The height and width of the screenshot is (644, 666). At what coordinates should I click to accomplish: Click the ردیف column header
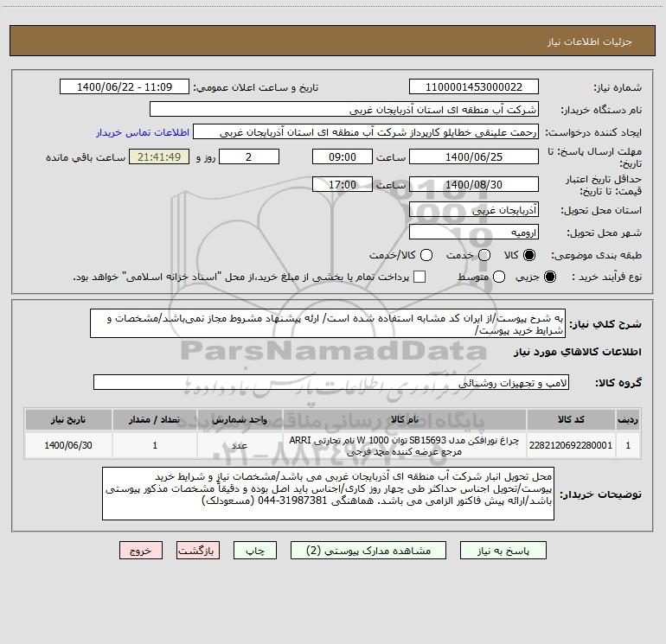(628, 419)
